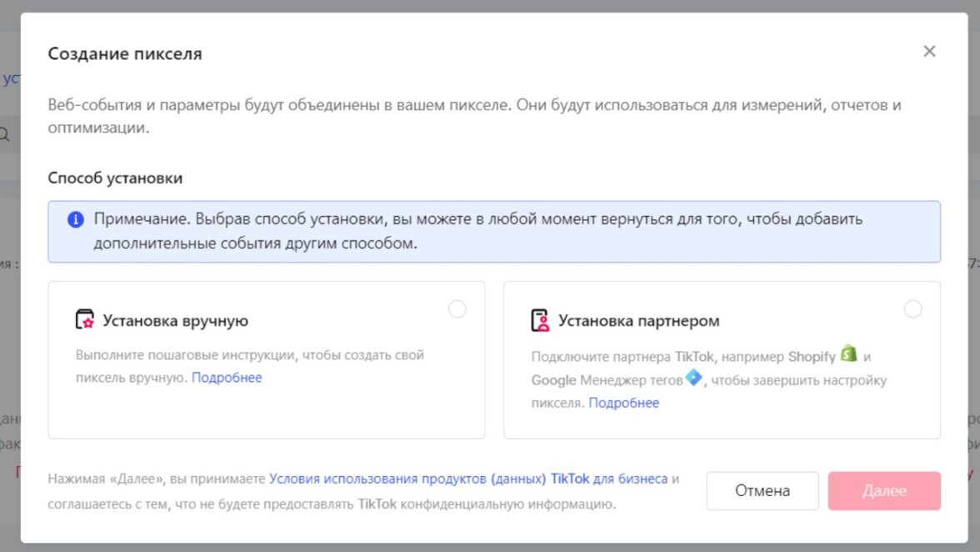Click the «Создание пикселя» dialog heading
The height and width of the screenshot is (552, 980).
click(x=125, y=54)
